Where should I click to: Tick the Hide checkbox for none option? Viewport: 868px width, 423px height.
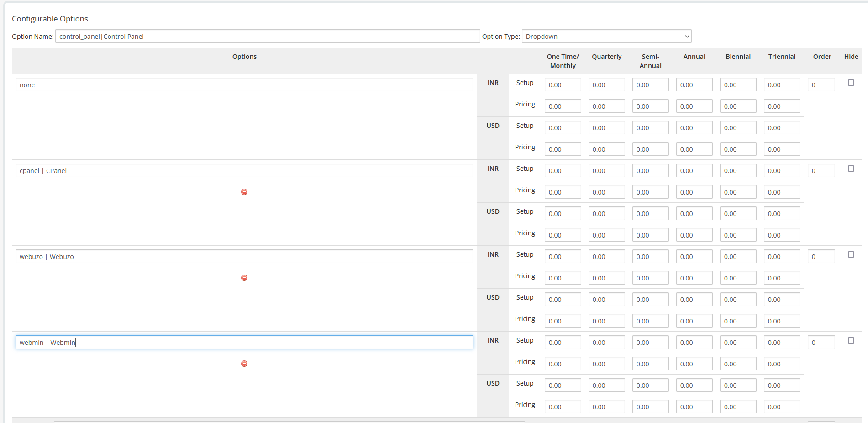coord(851,83)
